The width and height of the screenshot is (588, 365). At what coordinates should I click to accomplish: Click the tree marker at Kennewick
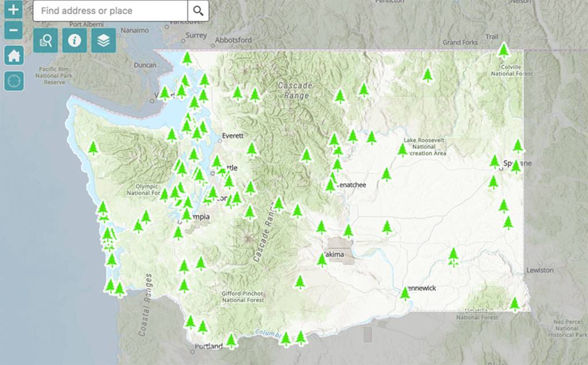[405, 293]
